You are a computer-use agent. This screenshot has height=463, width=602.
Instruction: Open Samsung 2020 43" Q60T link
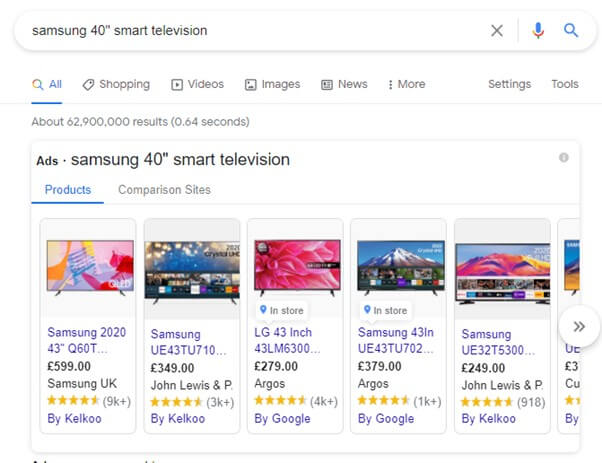coord(87,340)
